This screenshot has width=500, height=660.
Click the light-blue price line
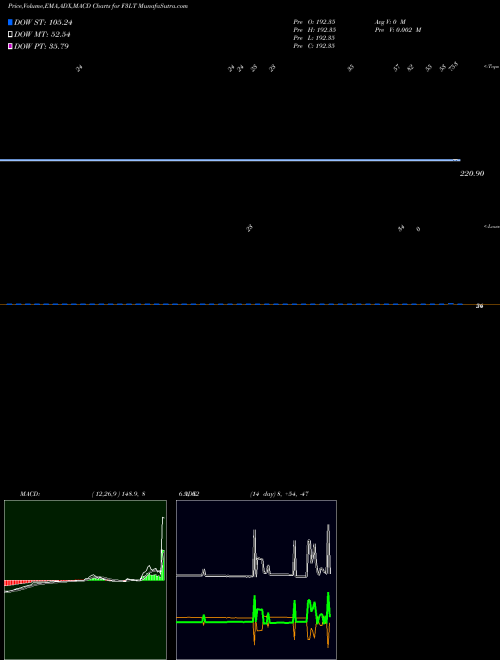pos(230,160)
